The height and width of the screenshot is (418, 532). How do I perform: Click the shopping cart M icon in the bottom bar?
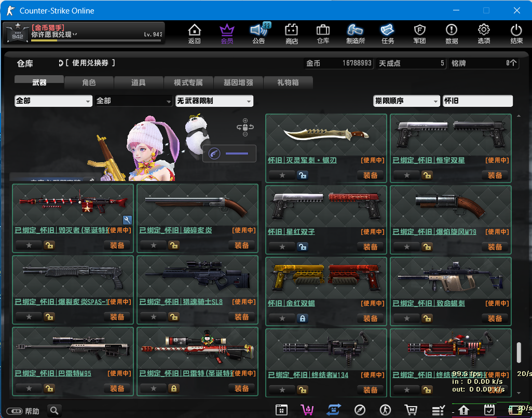click(x=411, y=410)
